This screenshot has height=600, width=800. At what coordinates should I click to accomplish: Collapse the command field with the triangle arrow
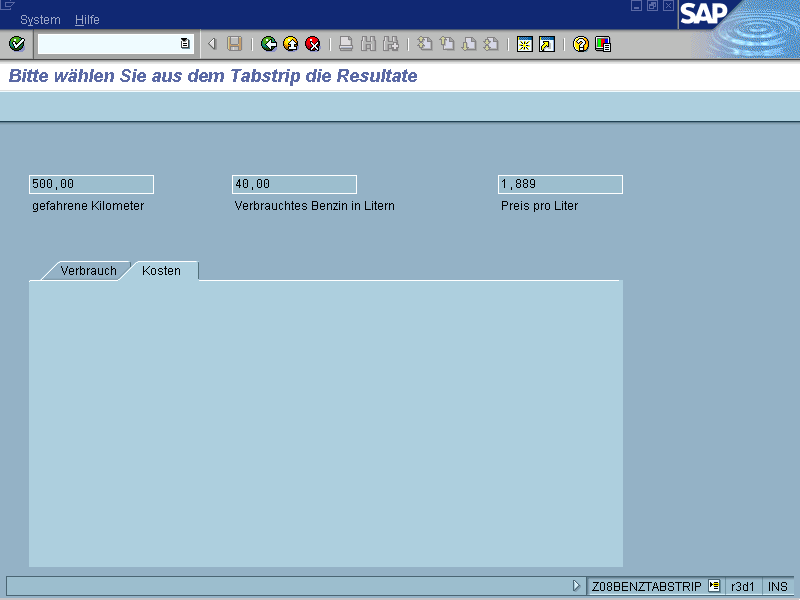click(x=212, y=44)
